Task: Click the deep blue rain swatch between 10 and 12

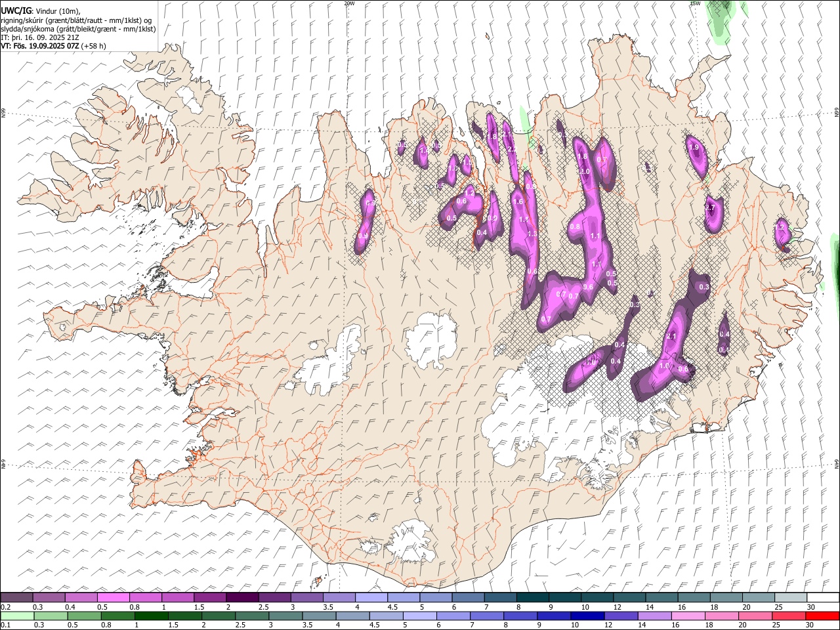Action: pyautogui.click(x=588, y=616)
